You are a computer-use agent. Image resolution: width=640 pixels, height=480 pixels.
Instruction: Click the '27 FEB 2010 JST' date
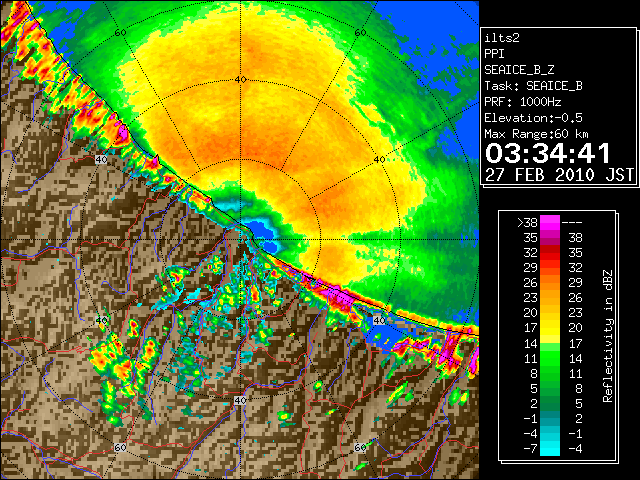coord(559,175)
